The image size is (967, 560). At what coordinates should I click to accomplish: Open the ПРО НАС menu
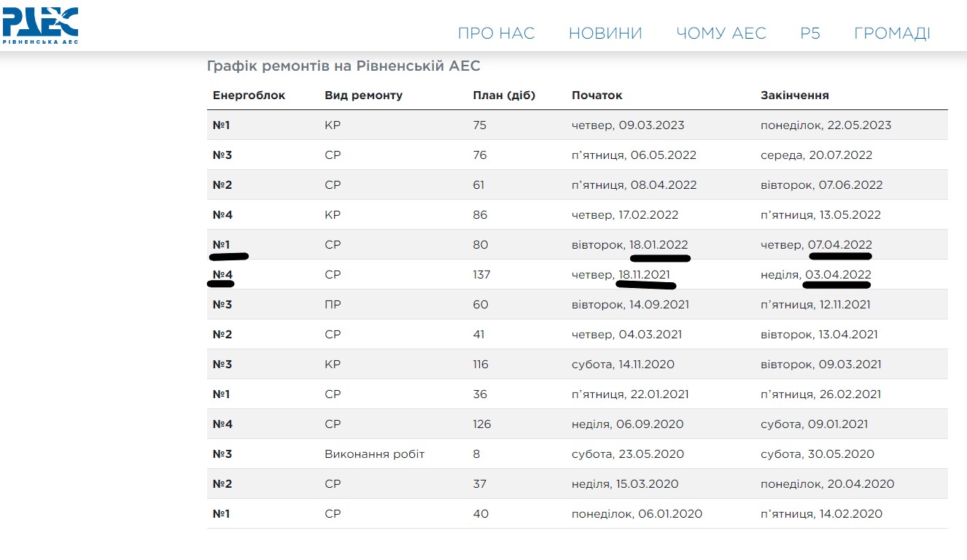tap(496, 34)
